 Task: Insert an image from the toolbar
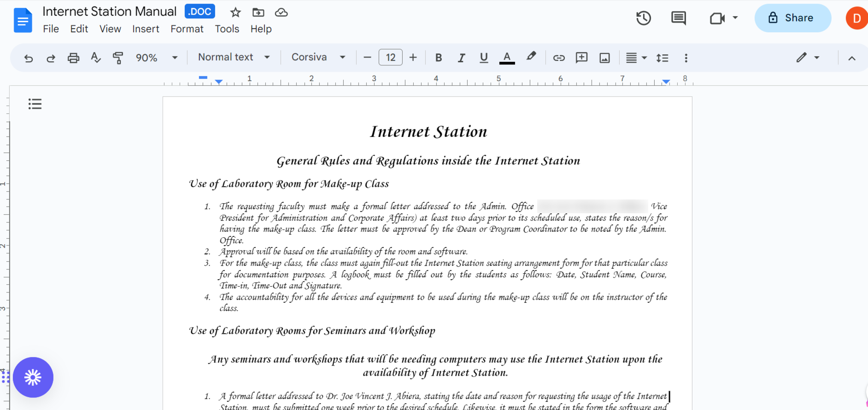coord(604,58)
